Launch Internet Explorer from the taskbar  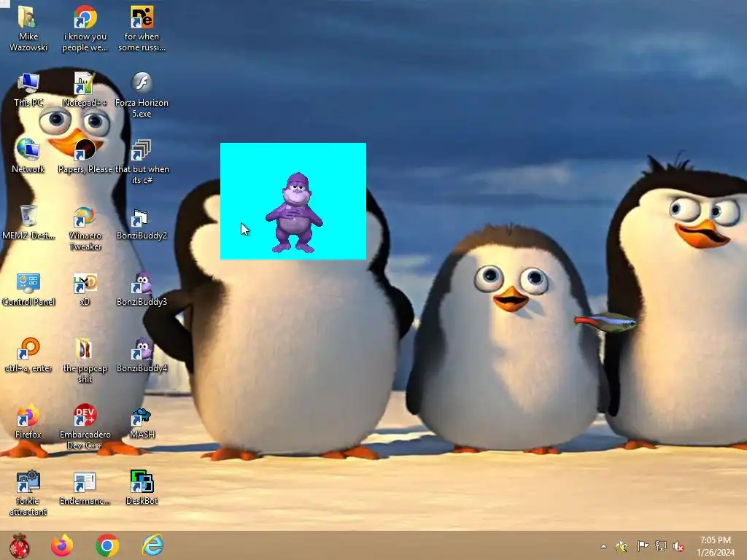[x=152, y=545]
